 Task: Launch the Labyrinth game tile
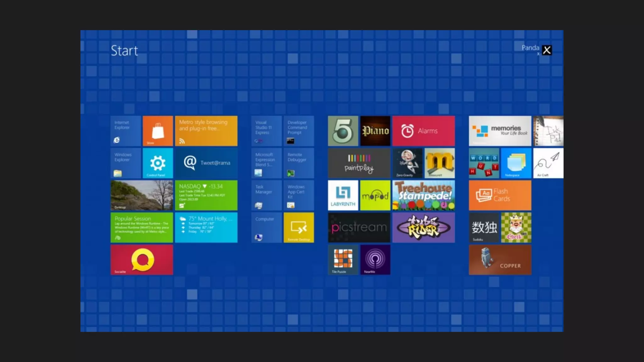pos(343,195)
